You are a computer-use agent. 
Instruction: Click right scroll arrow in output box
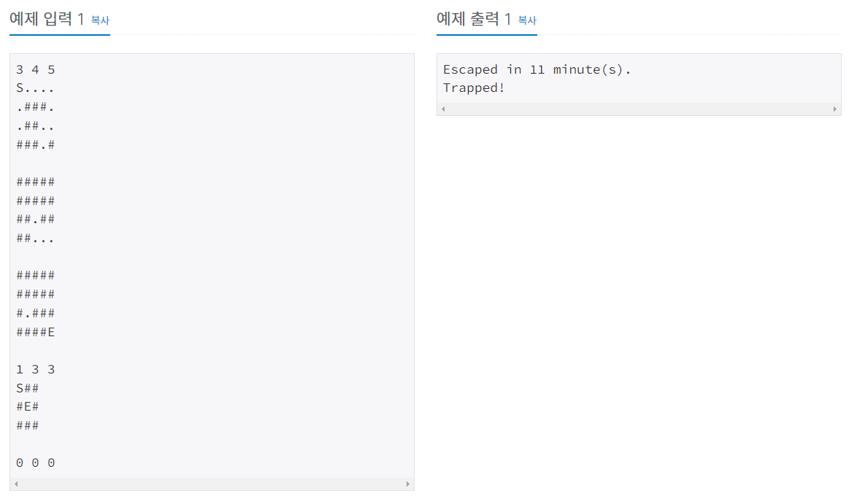pos(835,109)
